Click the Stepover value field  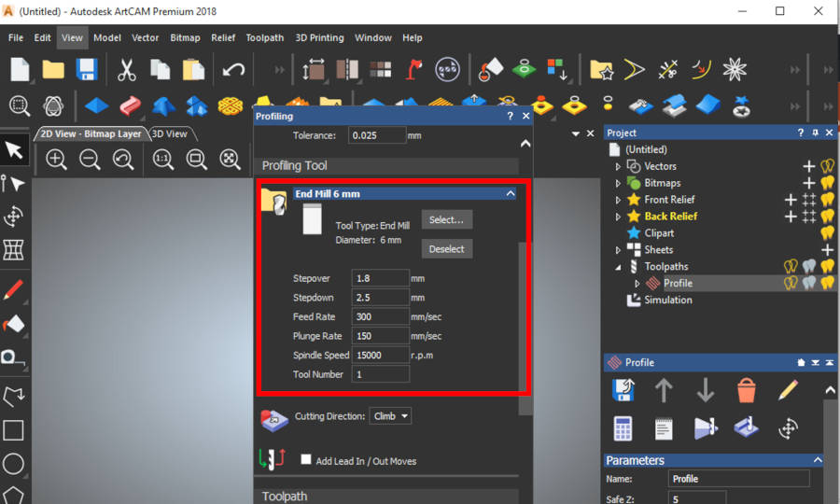pyautogui.click(x=381, y=278)
